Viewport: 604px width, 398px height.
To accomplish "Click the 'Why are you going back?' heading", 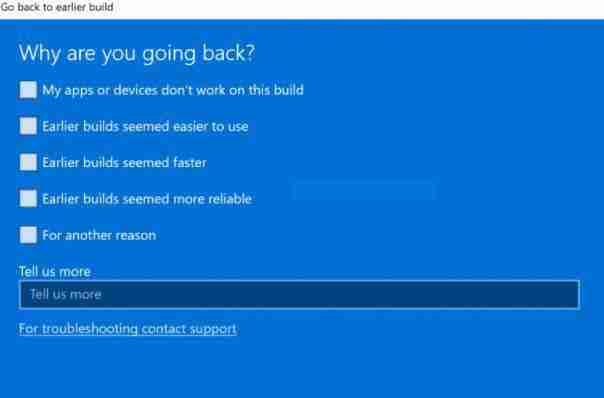I will pyautogui.click(x=137, y=53).
